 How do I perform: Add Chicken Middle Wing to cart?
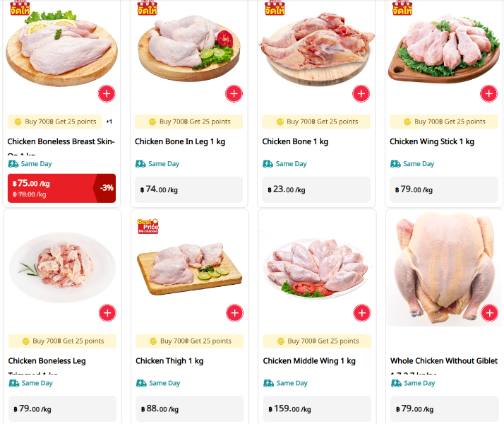(362, 312)
